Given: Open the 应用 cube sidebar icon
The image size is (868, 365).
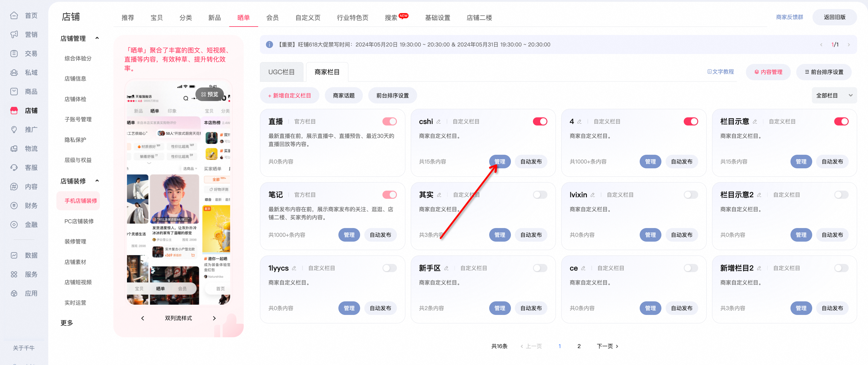Looking at the screenshot, I should pyautogui.click(x=14, y=294).
